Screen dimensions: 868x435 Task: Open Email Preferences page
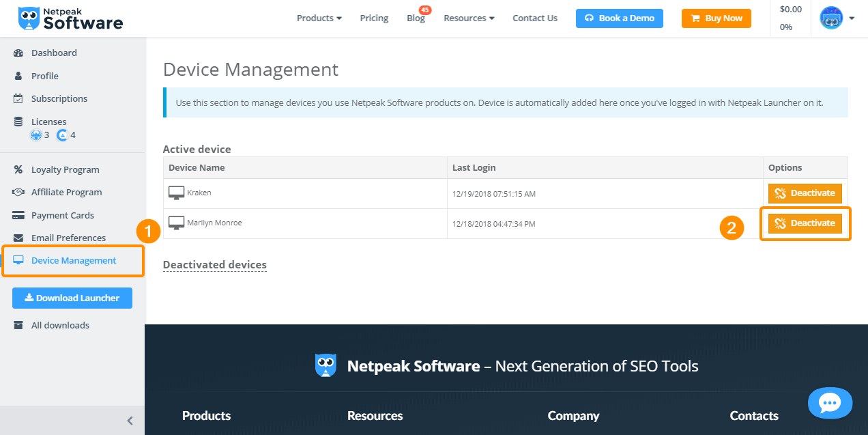click(x=68, y=238)
